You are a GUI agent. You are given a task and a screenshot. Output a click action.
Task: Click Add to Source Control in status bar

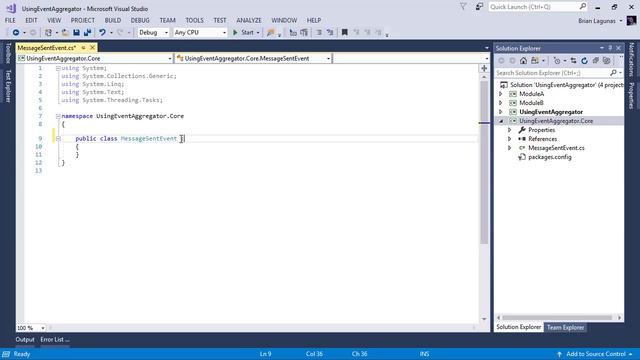(x=596, y=354)
